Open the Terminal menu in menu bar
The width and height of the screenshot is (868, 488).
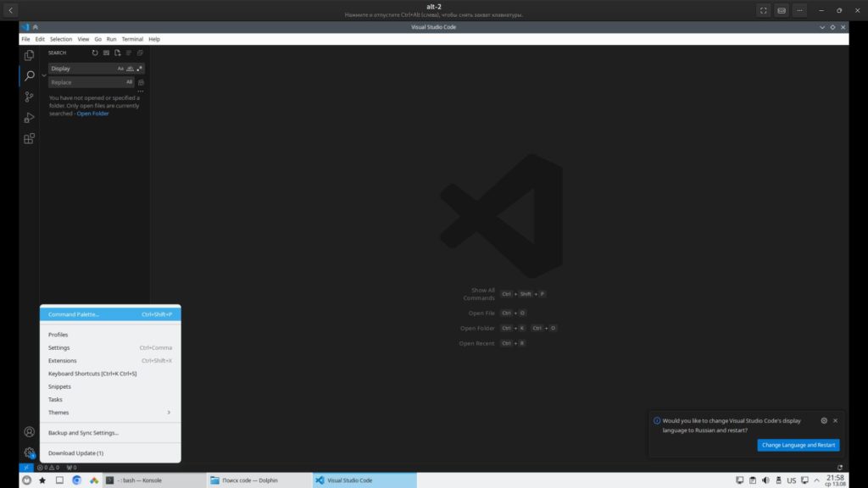coord(132,39)
